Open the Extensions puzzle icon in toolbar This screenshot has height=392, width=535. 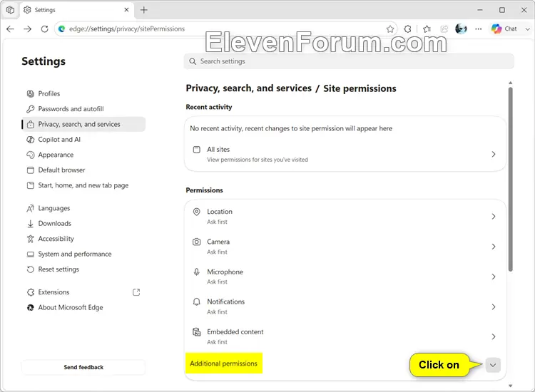[x=407, y=29]
